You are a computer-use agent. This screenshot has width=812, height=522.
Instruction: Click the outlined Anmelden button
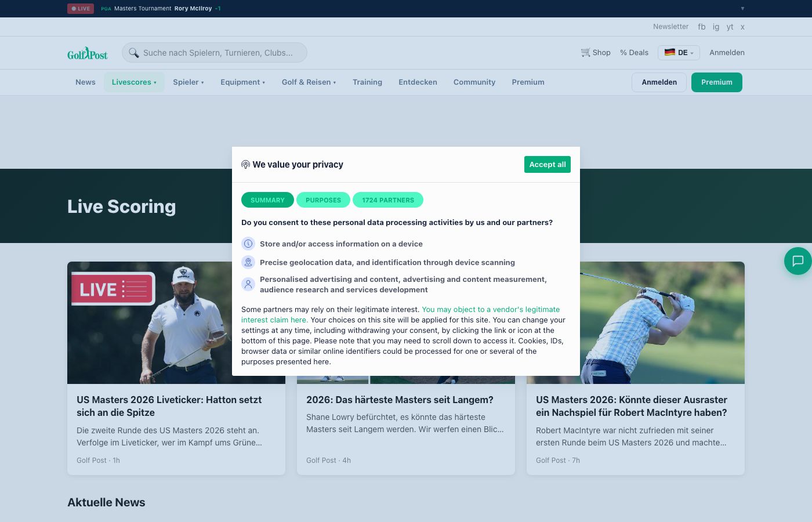coord(659,82)
